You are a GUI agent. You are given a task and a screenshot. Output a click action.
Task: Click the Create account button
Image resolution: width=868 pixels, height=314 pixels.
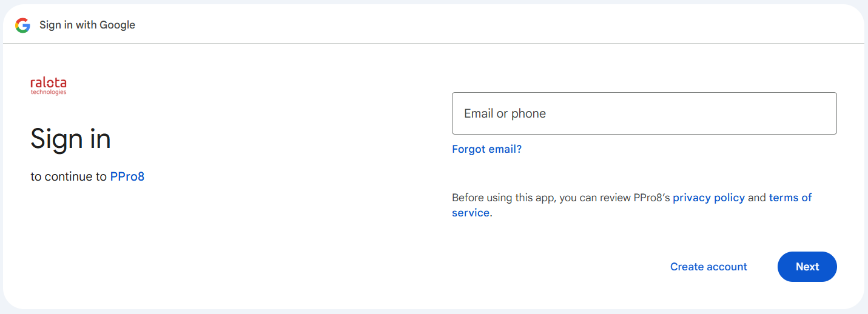click(x=708, y=267)
